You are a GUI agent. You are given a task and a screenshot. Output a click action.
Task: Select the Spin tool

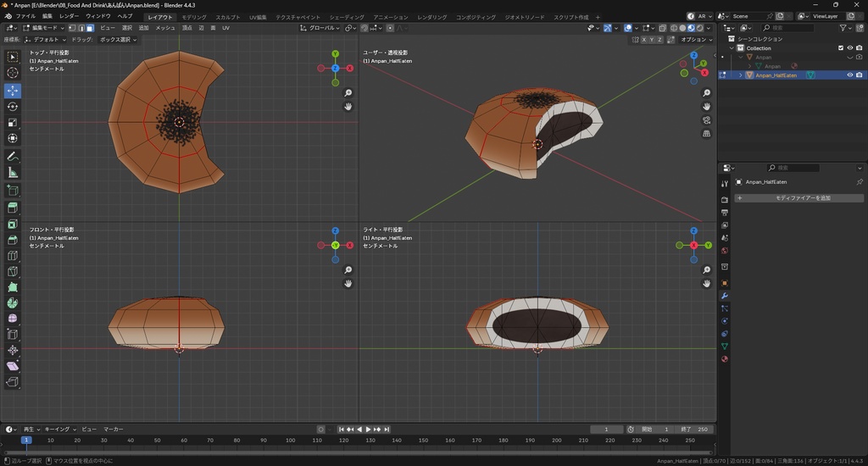pos(12,302)
